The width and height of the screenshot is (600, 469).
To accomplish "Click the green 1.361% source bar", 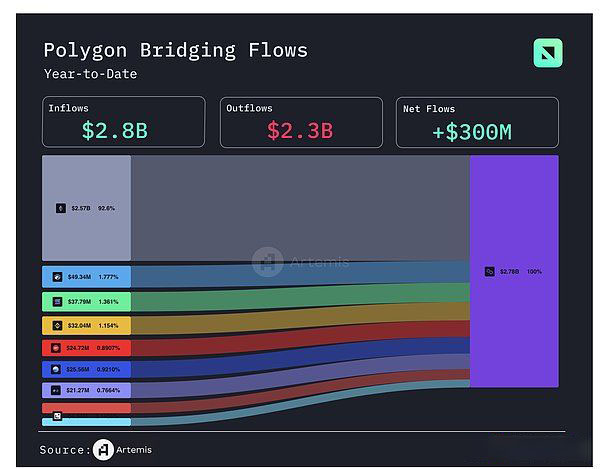I will click(x=87, y=301).
